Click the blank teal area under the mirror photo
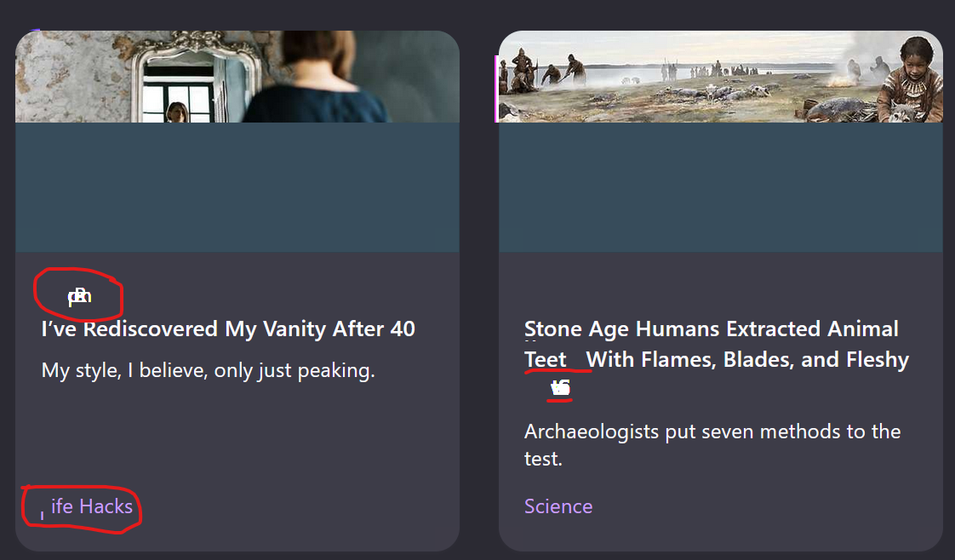This screenshot has width=955, height=560. click(x=237, y=187)
